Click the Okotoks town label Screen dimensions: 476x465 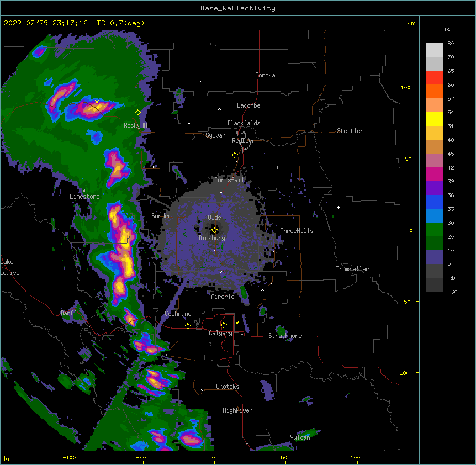pyautogui.click(x=228, y=387)
